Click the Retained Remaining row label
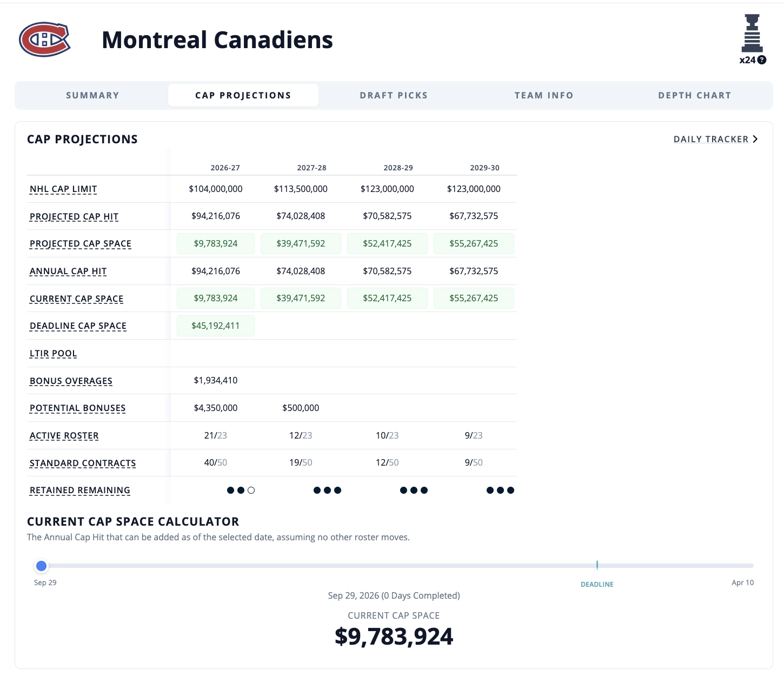Image resolution: width=784 pixels, height=676 pixels. click(x=80, y=491)
